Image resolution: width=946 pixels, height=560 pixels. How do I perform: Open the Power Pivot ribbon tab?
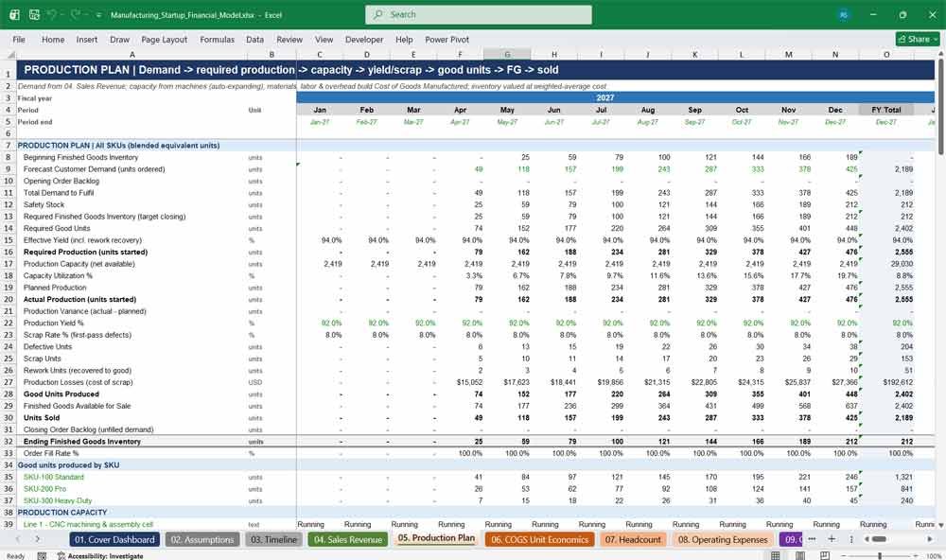pos(447,39)
